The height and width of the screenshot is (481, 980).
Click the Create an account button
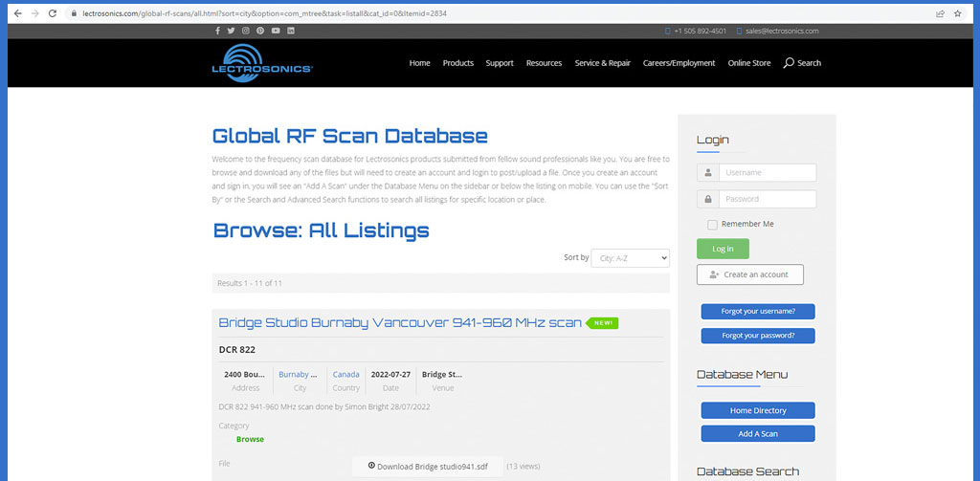pos(750,274)
